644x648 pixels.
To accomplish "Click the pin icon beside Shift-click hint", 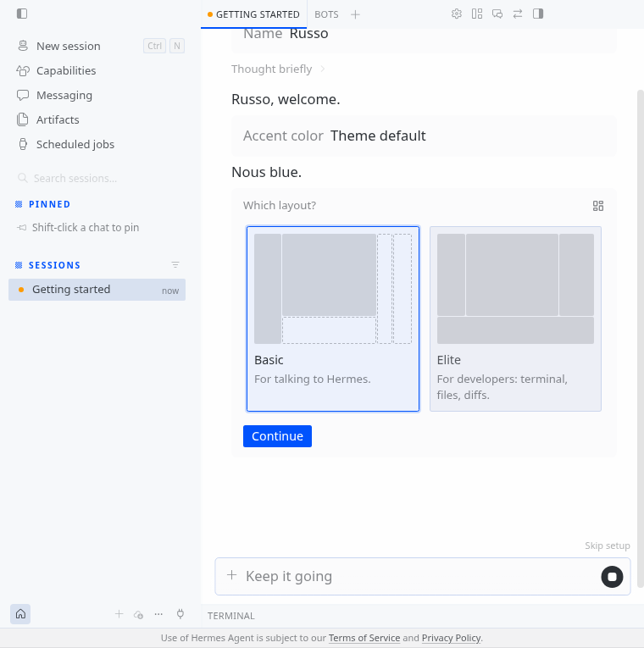I will coord(22,228).
